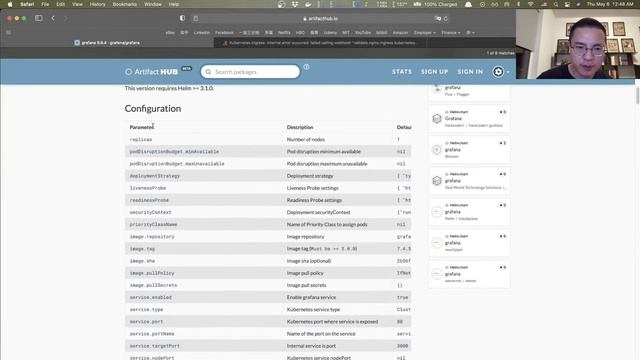640x360 pixels.
Task: Click 'readinessProbe' parameter
Action: pyautogui.click(x=149, y=200)
